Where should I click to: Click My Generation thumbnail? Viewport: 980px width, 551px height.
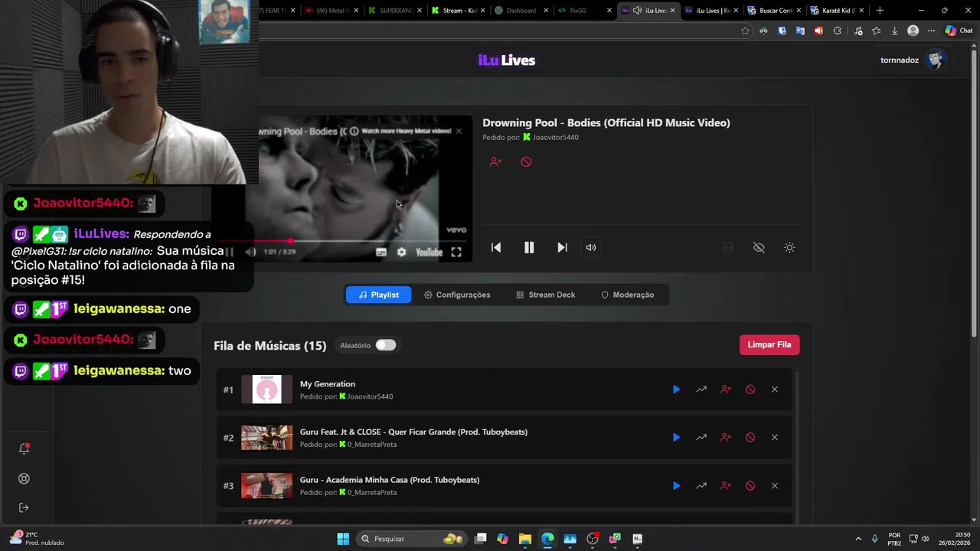(266, 390)
